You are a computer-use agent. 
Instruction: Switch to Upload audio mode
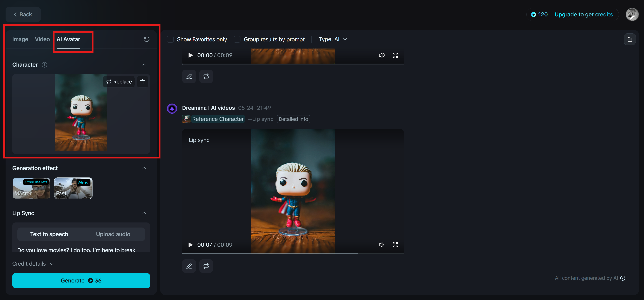tap(113, 234)
